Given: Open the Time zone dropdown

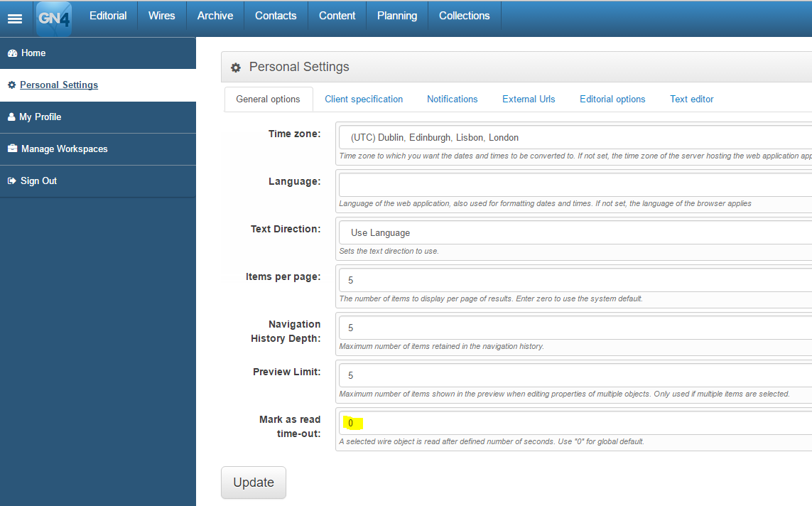Looking at the screenshot, I should (x=575, y=137).
